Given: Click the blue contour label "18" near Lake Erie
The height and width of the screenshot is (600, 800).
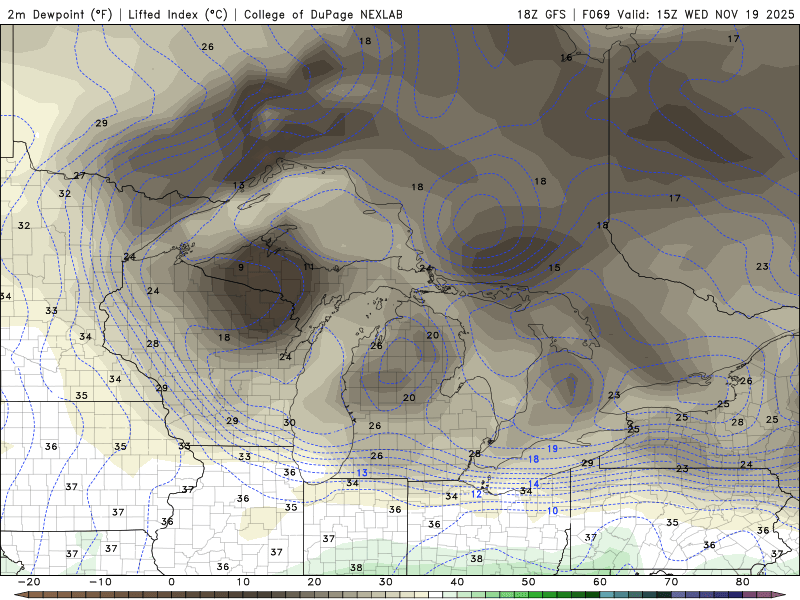Looking at the screenshot, I should [534, 459].
